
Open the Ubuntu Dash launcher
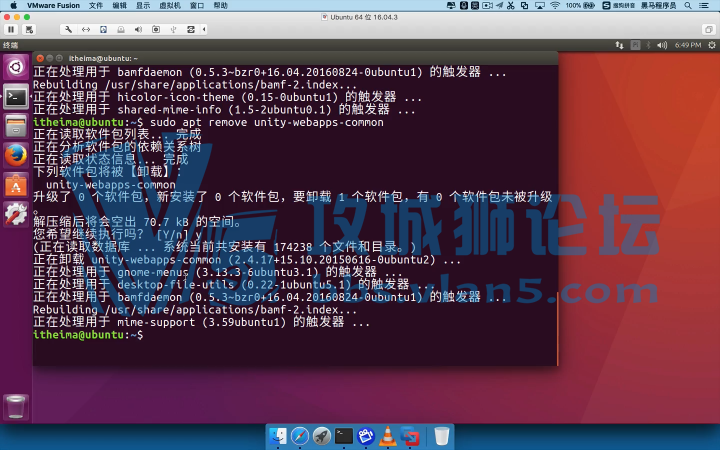point(16,68)
